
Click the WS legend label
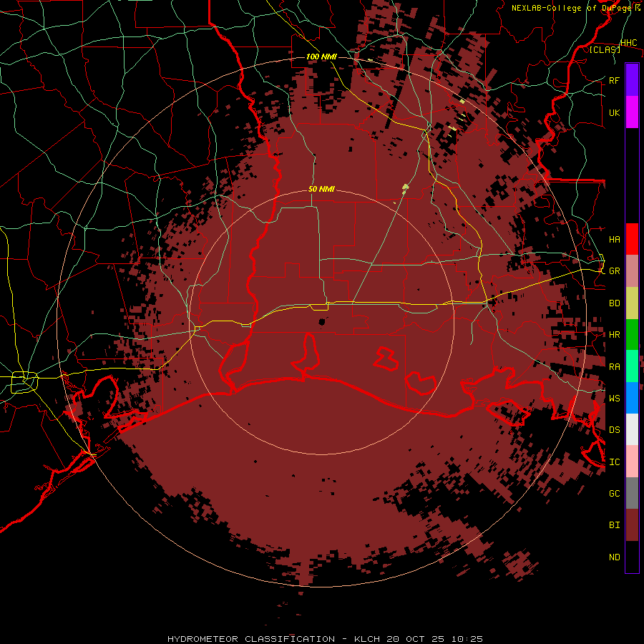[x=614, y=398]
